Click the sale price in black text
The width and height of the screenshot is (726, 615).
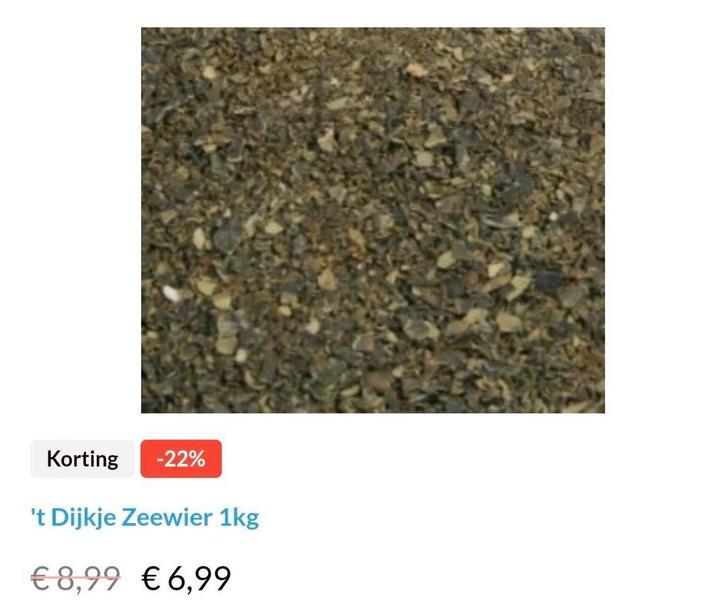click(x=186, y=578)
